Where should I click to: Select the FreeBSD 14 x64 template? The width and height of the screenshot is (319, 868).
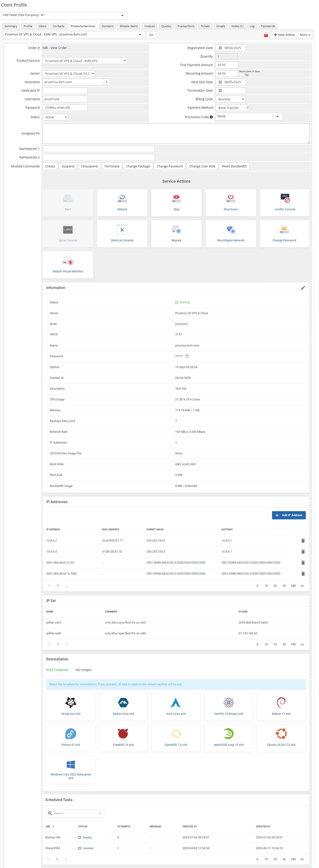(x=123, y=738)
